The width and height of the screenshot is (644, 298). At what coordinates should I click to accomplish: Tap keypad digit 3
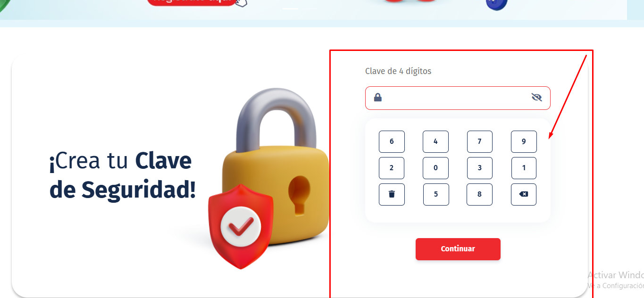coord(480,168)
